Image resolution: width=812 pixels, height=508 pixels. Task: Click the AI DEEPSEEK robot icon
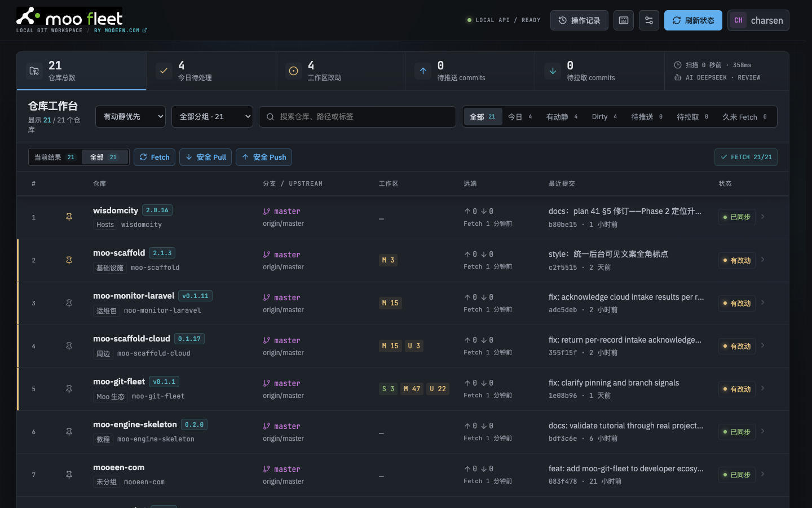[678, 77]
